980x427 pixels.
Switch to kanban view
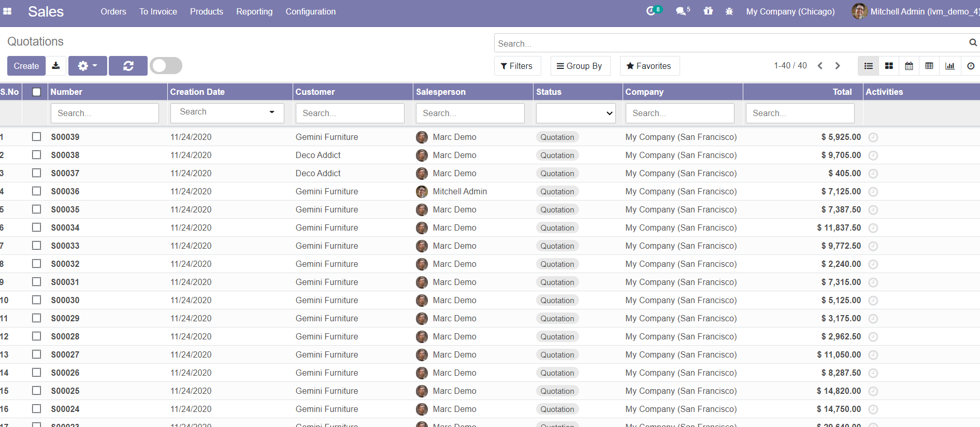(x=889, y=66)
